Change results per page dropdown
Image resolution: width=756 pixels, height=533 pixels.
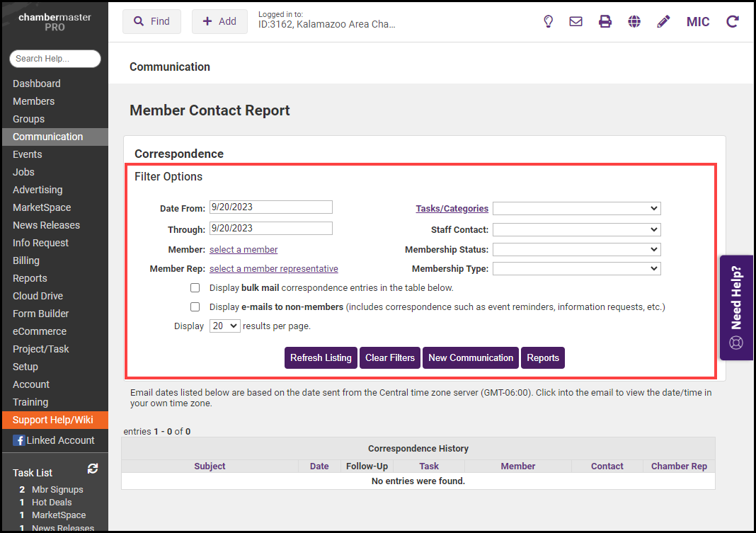(x=224, y=326)
